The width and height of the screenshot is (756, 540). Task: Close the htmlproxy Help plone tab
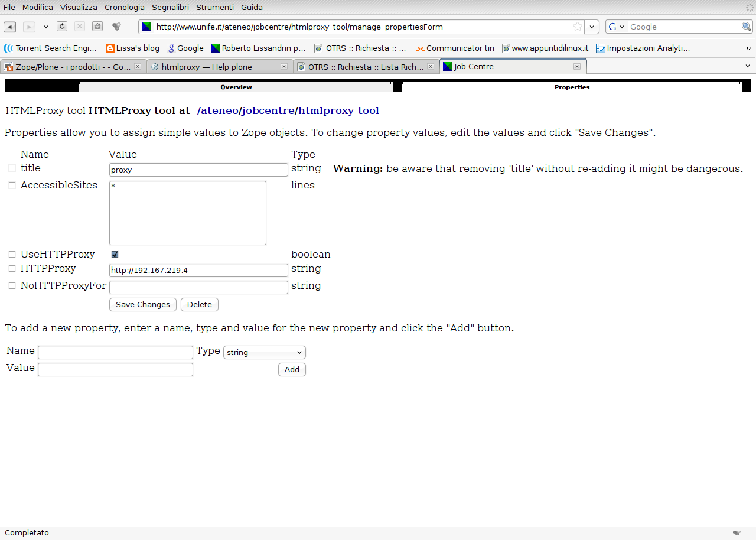pos(283,67)
